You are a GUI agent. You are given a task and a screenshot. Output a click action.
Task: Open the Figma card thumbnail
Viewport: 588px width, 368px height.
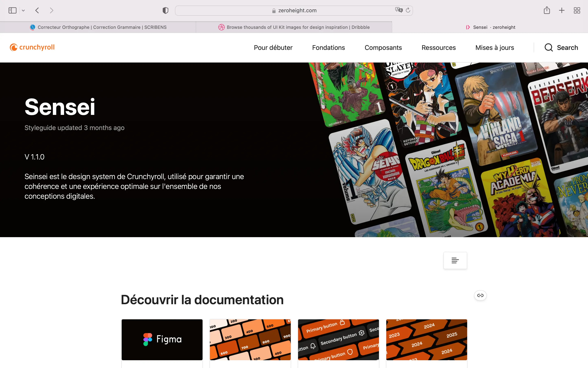[162, 340]
